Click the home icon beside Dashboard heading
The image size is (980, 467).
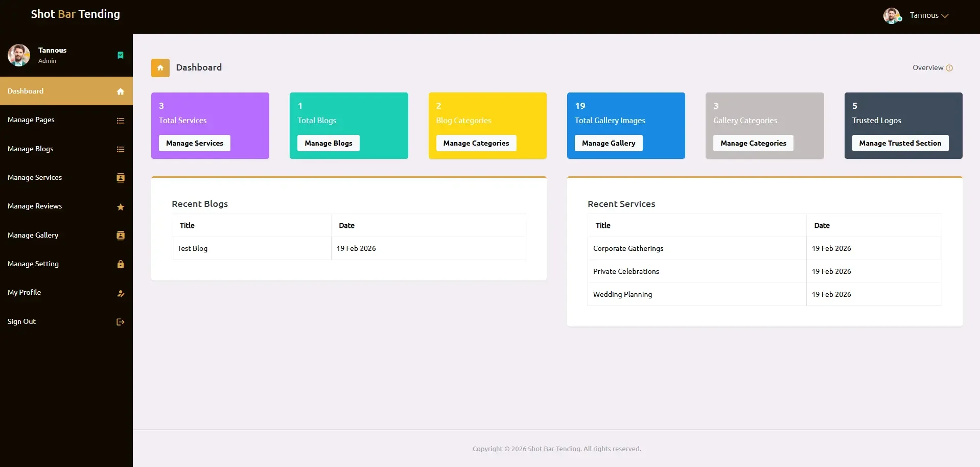[160, 67]
